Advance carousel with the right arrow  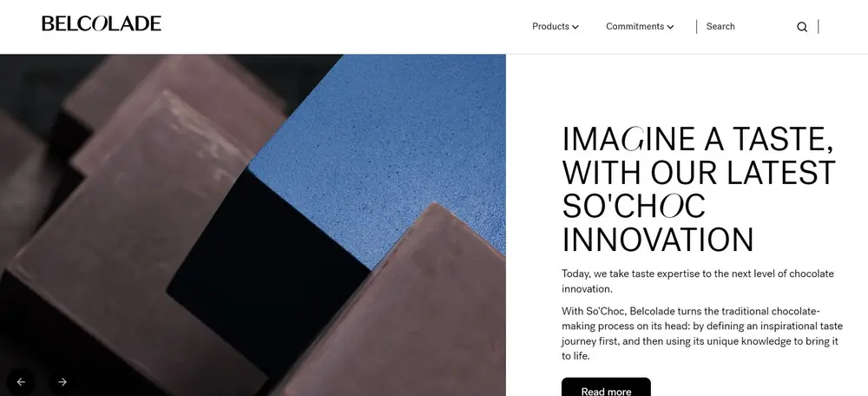tap(62, 381)
